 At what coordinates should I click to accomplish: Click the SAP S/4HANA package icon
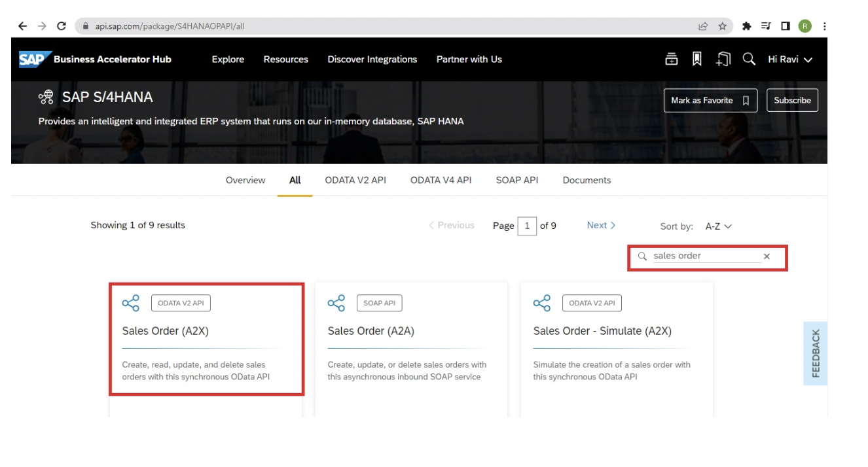pos(46,97)
